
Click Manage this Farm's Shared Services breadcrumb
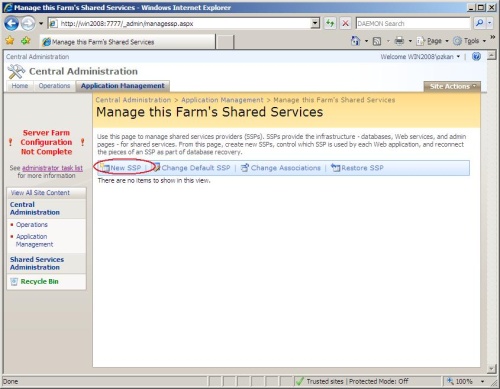(x=334, y=100)
